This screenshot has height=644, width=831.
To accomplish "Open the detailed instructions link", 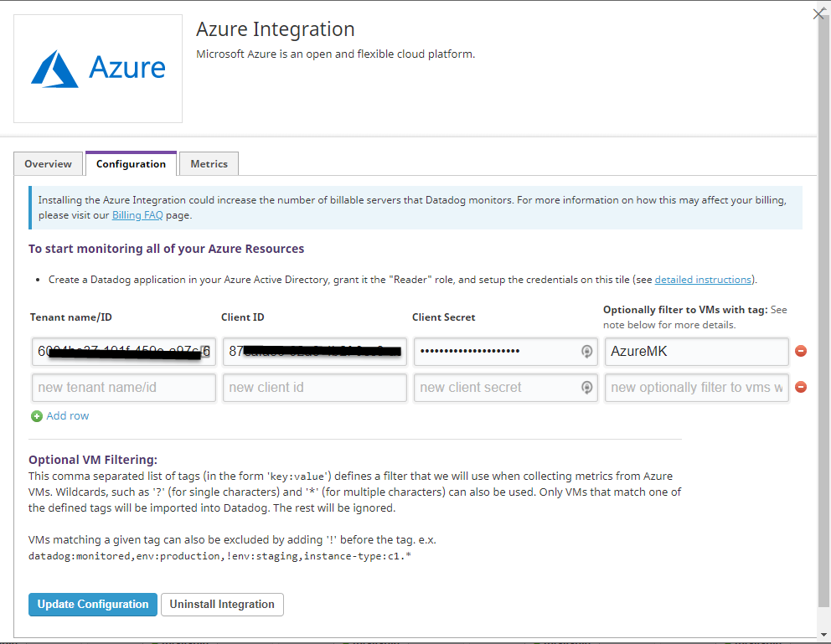I will [703, 280].
